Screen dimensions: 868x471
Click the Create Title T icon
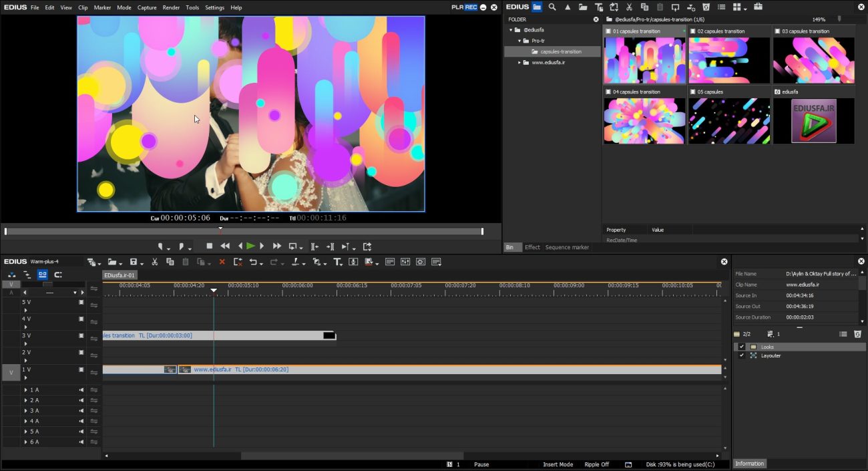tap(337, 262)
